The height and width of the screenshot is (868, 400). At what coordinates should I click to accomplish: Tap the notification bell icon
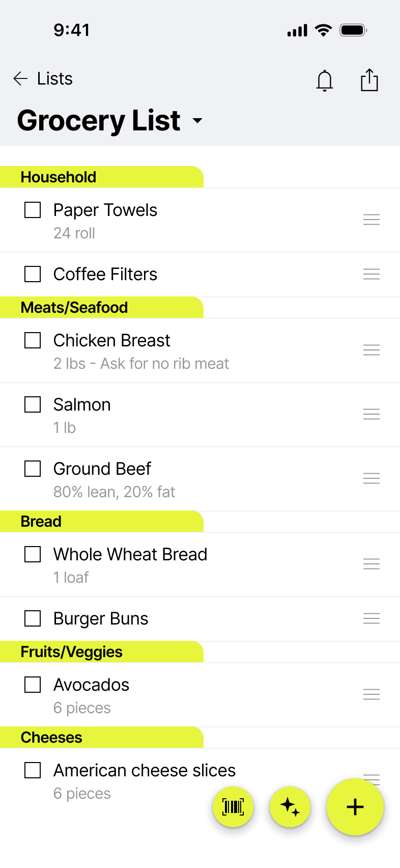point(325,80)
